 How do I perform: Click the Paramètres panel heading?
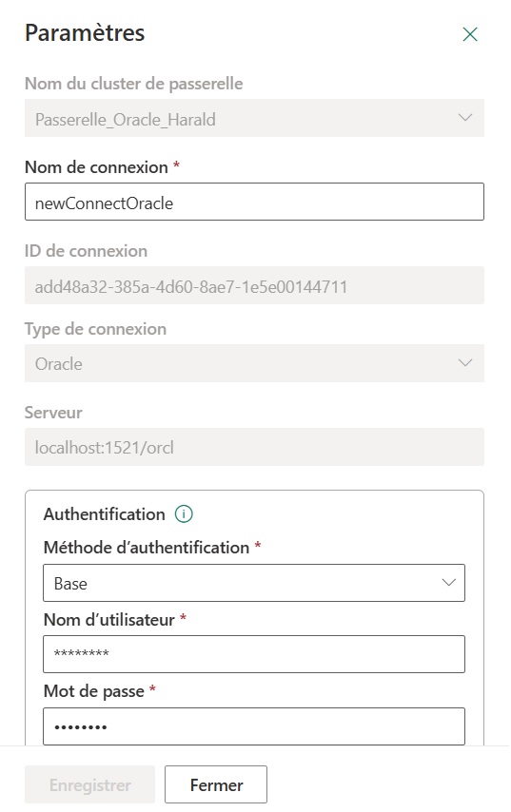tap(85, 33)
